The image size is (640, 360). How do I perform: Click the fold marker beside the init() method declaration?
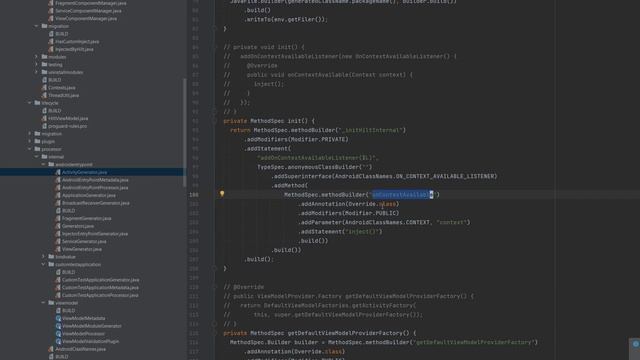point(214,121)
